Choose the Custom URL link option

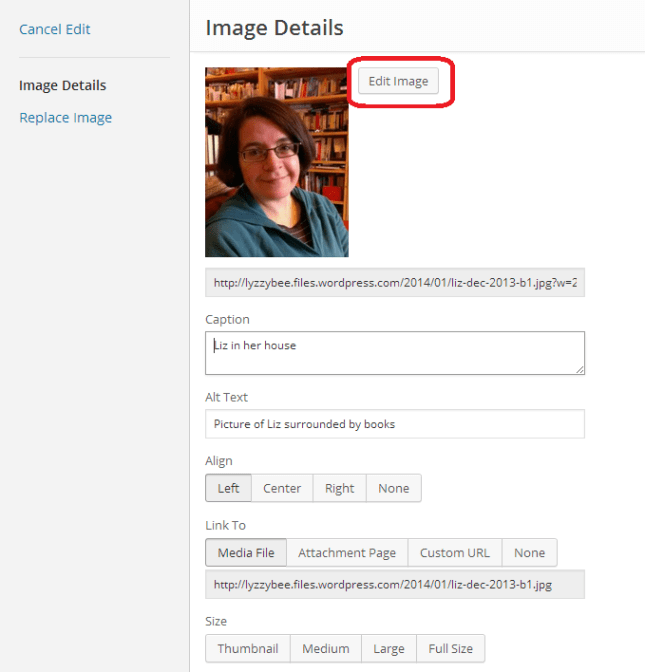pos(455,552)
